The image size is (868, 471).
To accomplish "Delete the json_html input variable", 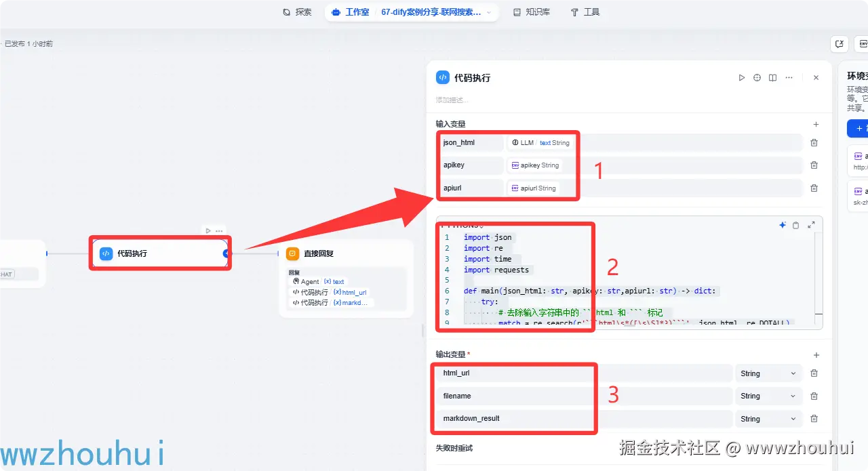I will point(814,142).
